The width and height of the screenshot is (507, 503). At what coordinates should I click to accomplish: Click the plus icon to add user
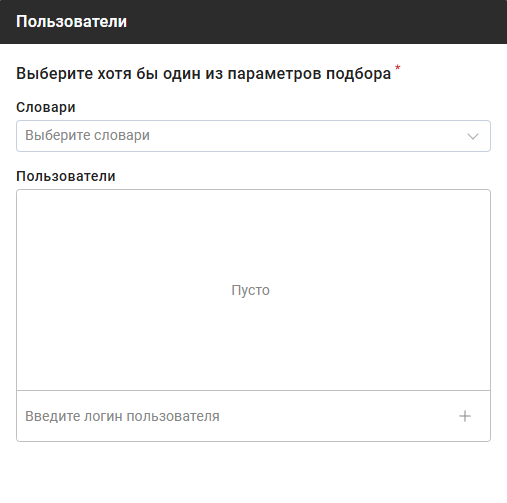[x=465, y=416]
